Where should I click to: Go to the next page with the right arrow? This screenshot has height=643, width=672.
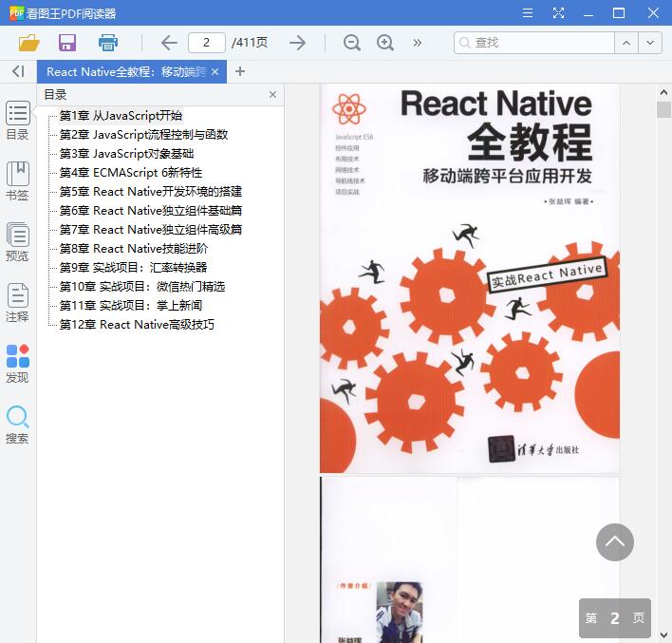(297, 43)
